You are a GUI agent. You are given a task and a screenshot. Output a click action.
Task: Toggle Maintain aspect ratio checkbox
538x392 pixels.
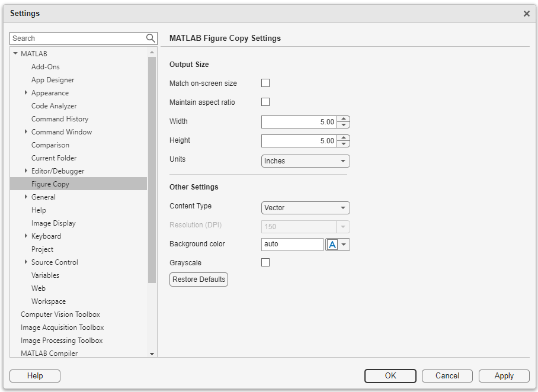coord(265,102)
